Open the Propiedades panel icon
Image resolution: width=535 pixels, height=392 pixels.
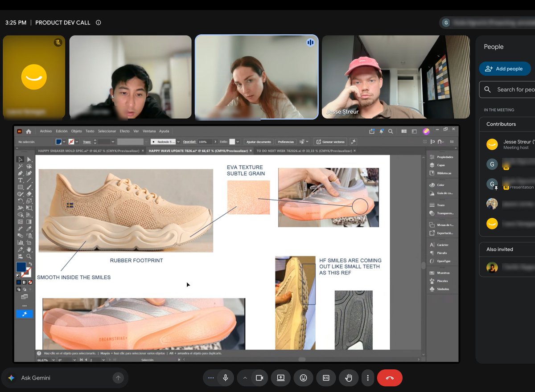(x=432, y=157)
